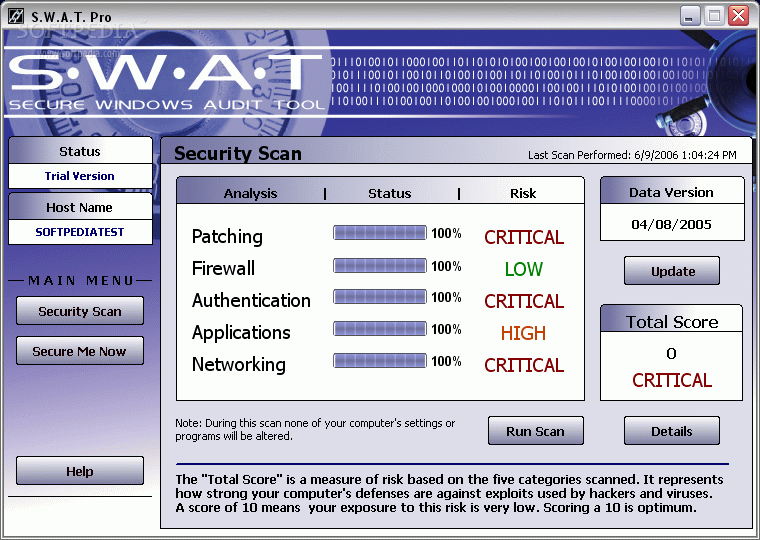The height and width of the screenshot is (540, 760).
Task: Click the Patching progress bar
Action: 380,233
